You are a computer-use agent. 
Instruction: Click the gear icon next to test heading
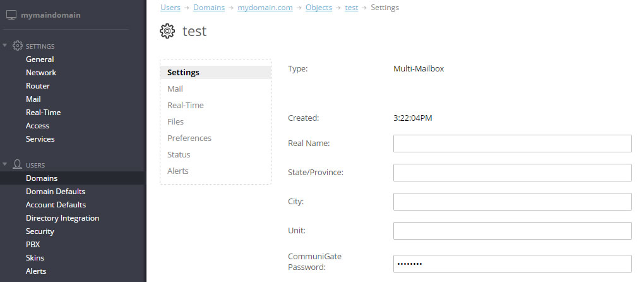click(167, 31)
